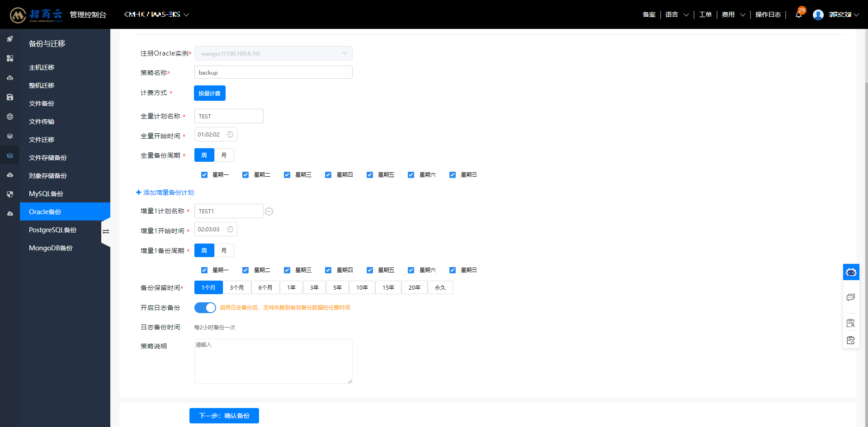Click the 增量1计划名称 input field
868x427 pixels.
coord(229,211)
